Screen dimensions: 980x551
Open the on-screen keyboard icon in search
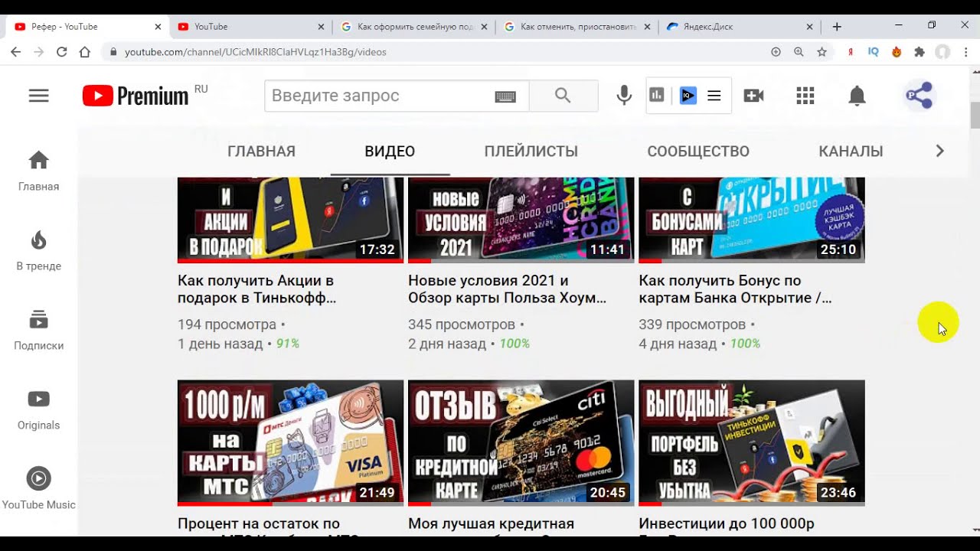pyautogui.click(x=505, y=96)
